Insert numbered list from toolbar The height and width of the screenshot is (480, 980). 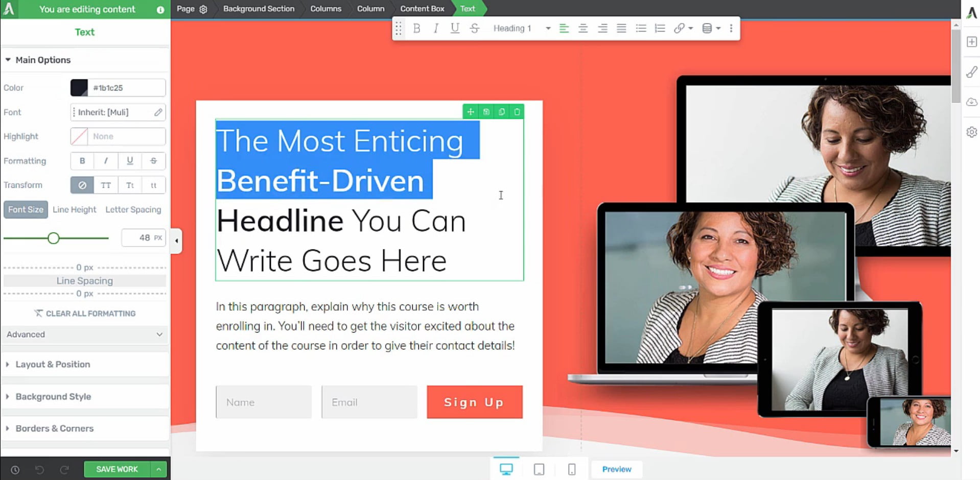(660, 28)
